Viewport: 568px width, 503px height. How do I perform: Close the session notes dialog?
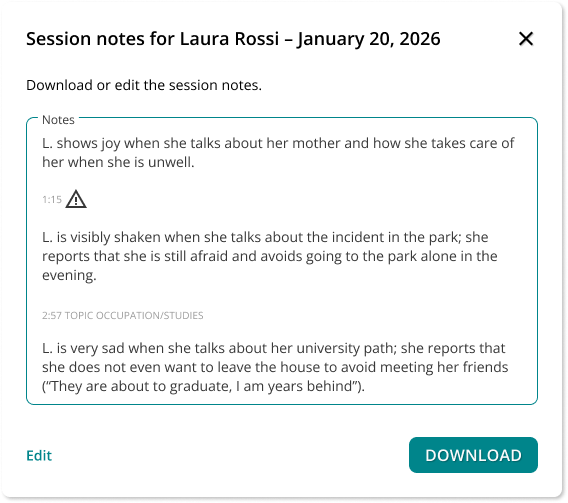[x=526, y=39]
